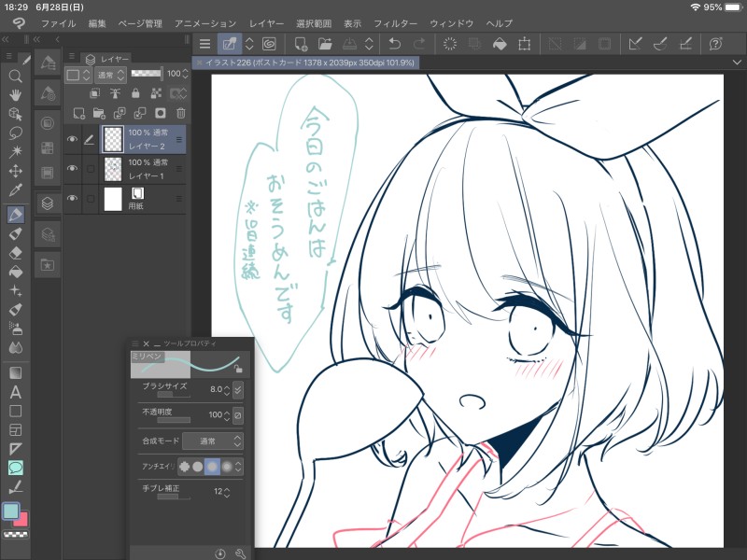Open the wrench settings in tool property
This screenshot has width=747, height=560.
(240, 553)
